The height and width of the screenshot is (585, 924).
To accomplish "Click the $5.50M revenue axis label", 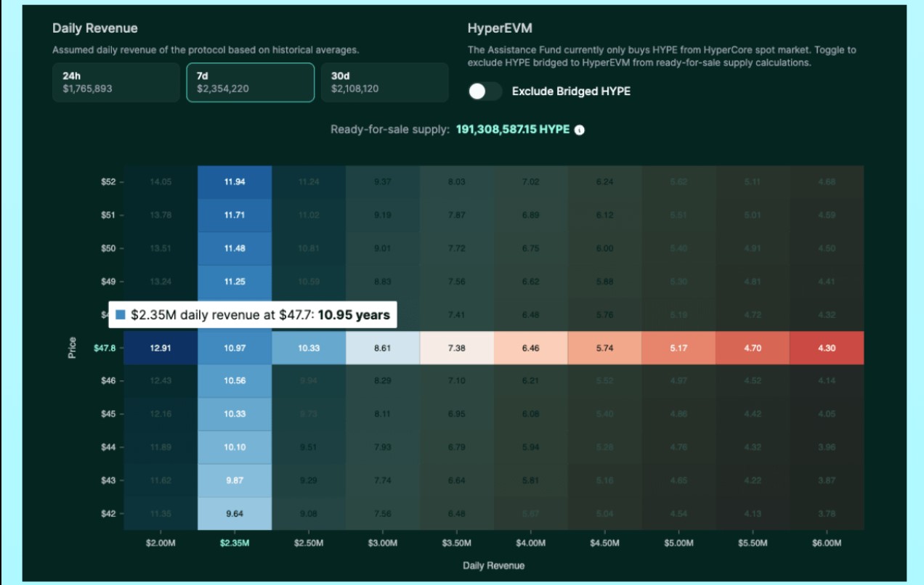I will [753, 543].
